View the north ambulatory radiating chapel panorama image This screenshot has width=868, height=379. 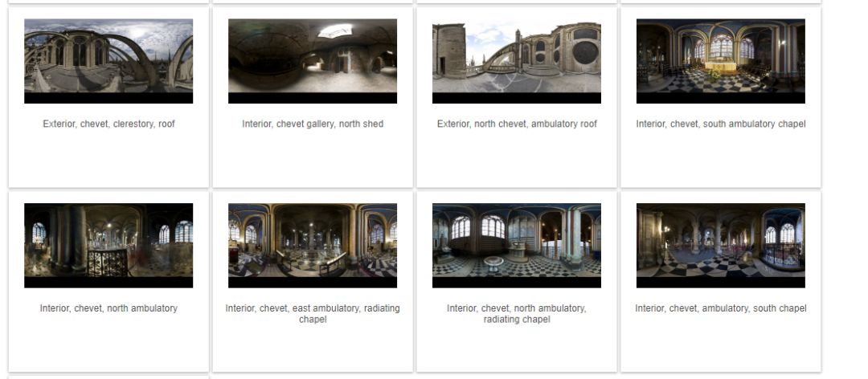[517, 245]
